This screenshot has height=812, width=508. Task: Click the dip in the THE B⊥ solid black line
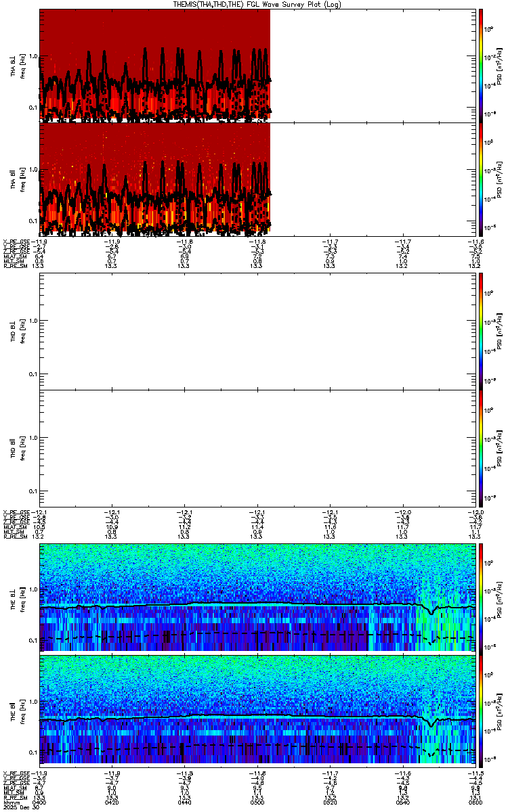click(x=431, y=612)
